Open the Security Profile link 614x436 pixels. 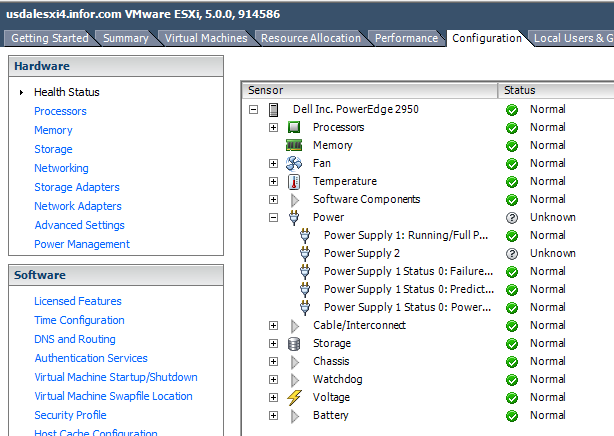[70, 415]
